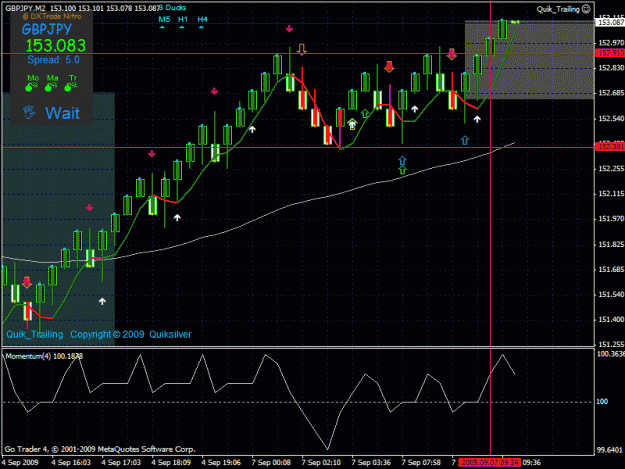Click the Quik_Trailing Copyright 2009 Quiksilver text
The width and height of the screenshot is (625, 469).
tap(99, 334)
